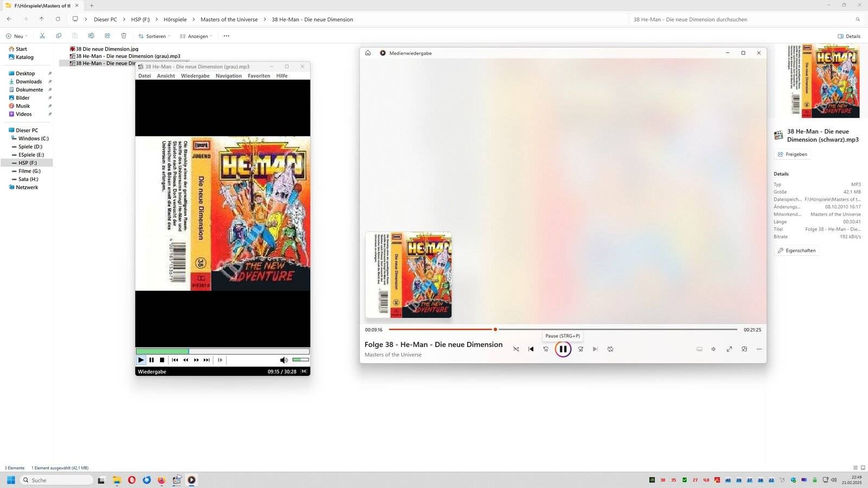Open volume control in Medienwiedergabe
Viewport: 868px width, 488px height.
pyautogui.click(x=714, y=349)
